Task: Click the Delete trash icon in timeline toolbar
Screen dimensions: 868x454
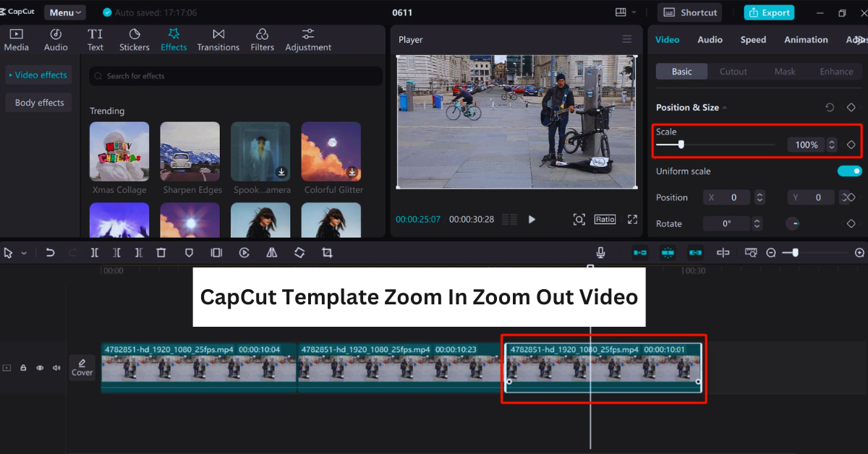Action: click(x=161, y=252)
